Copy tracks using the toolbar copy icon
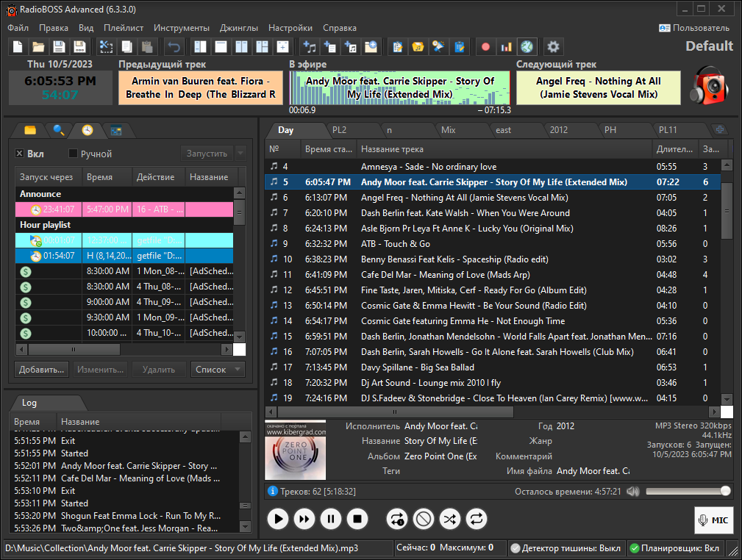This screenshot has height=560, width=742. [x=126, y=47]
